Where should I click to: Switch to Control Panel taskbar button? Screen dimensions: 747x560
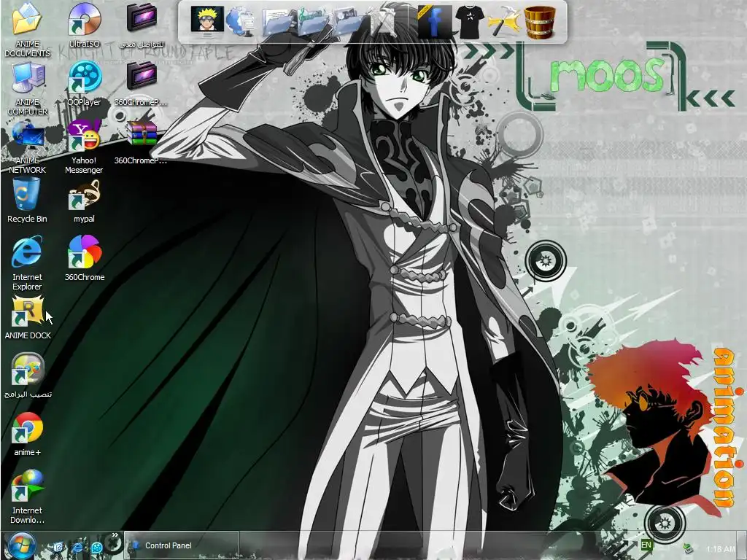pos(182,545)
